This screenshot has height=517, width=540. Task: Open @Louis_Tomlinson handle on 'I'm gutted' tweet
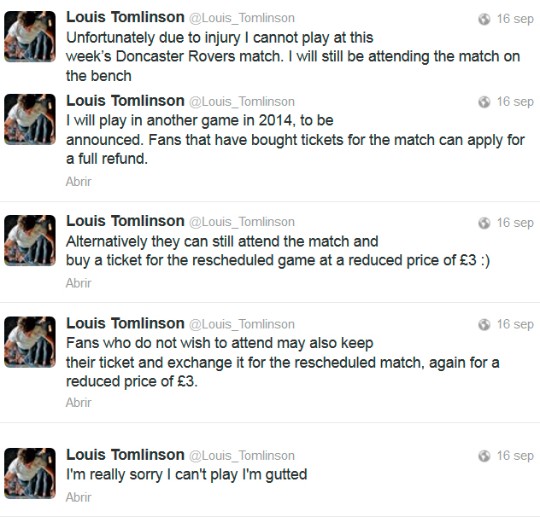(242, 456)
